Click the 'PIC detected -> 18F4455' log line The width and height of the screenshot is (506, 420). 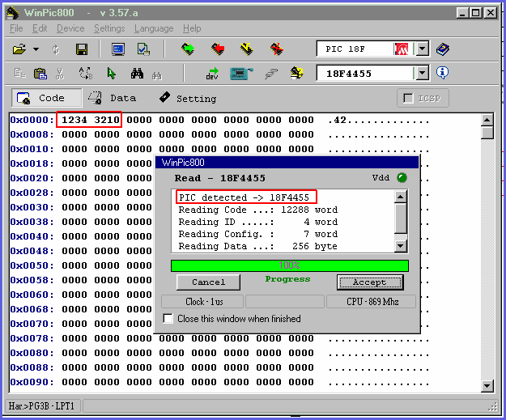(244, 197)
